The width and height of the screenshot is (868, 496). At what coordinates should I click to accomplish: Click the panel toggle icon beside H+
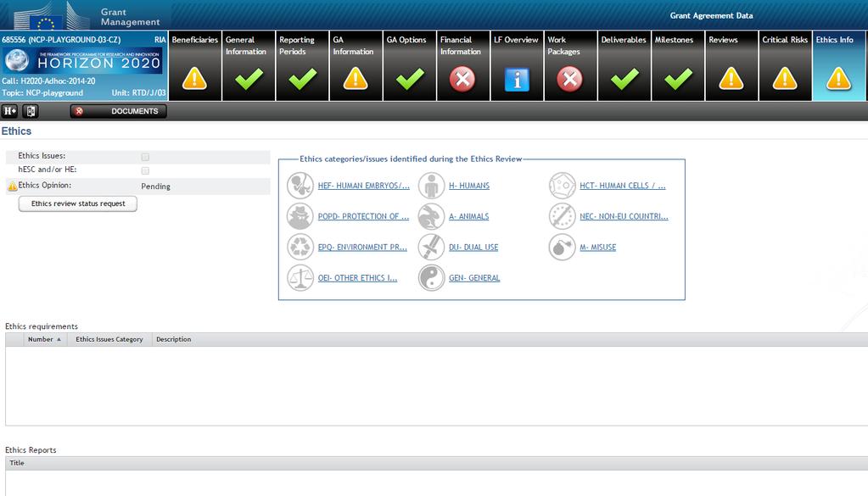coord(31,111)
